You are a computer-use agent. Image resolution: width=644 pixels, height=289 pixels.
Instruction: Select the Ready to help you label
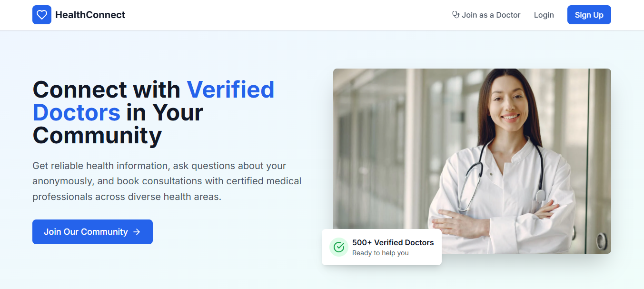(x=379, y=253)
